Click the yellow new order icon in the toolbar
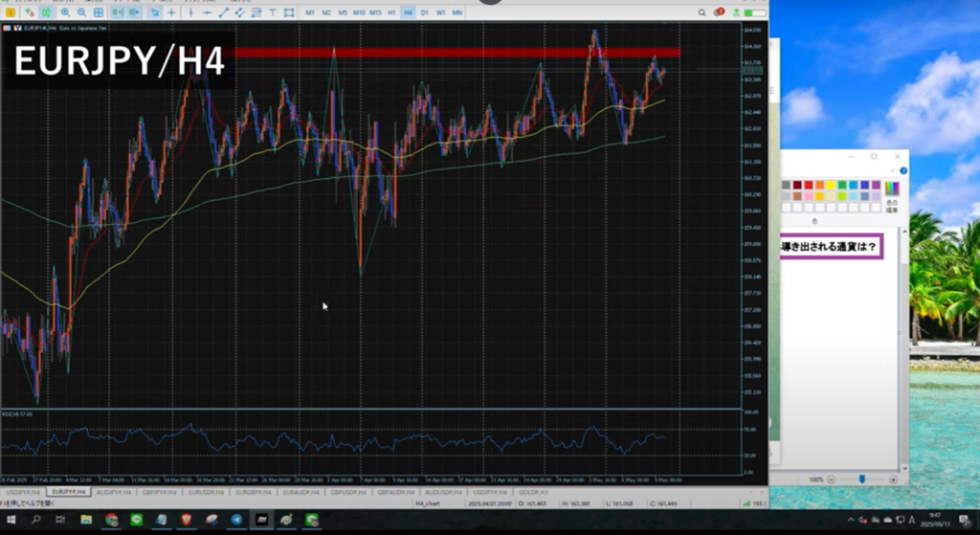Screen dimensions: 980x535 (x=10, y=12)
